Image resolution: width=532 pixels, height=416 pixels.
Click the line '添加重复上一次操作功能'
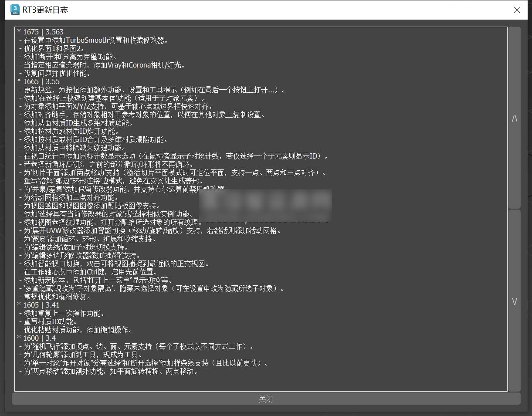[x=62, y=313]
